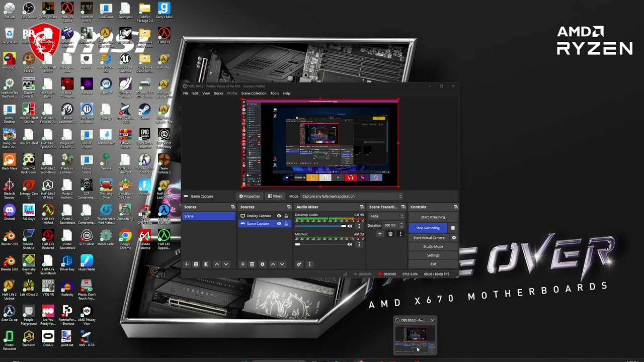Open Mic/Aux three-dot options
The height and width of the screenshot is (362, 644).
[359, 244]
